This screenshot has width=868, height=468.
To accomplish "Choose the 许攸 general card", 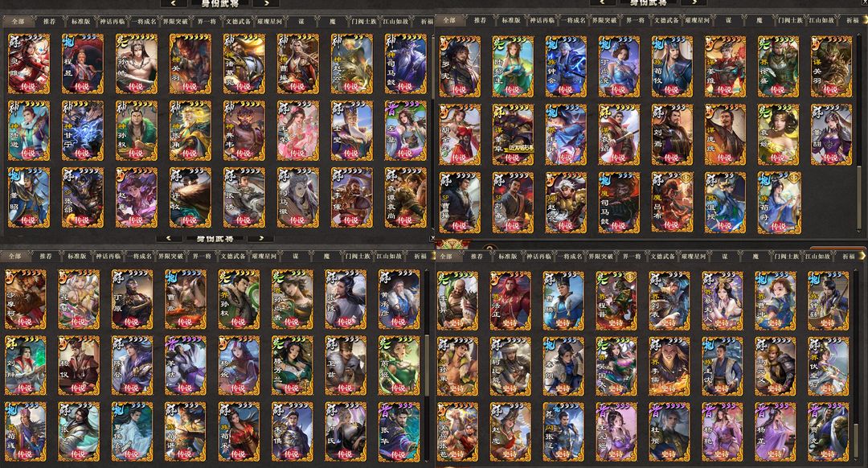I will 190,198.
